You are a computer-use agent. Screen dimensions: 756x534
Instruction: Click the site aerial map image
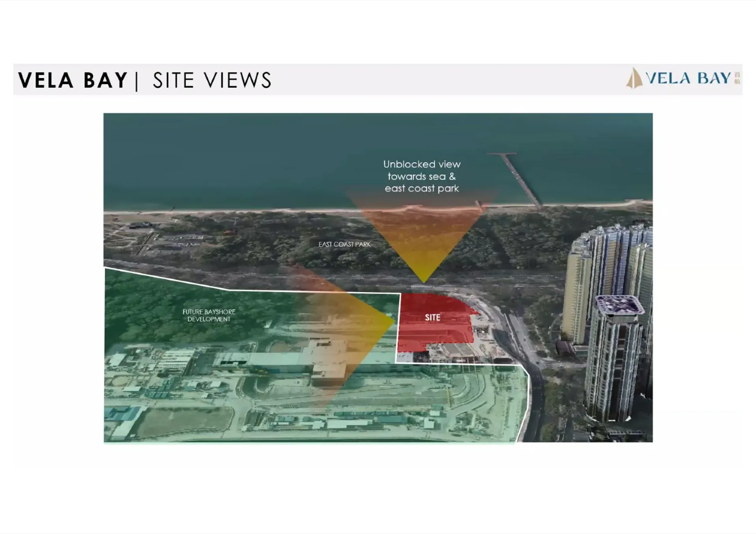pyautogui.click(x=378, y=278)
